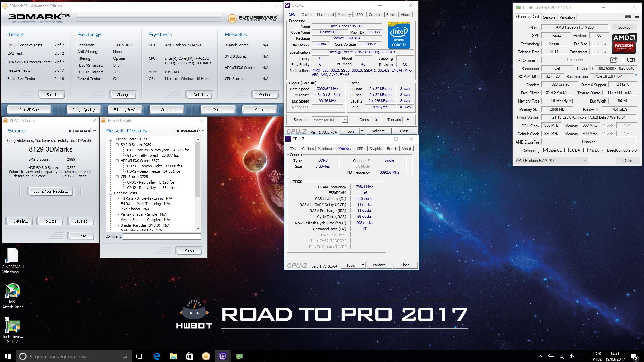644x362 pixels.
Task: Open SPD tab in lower CPU-Z window
Action: (x=360, y=149)
